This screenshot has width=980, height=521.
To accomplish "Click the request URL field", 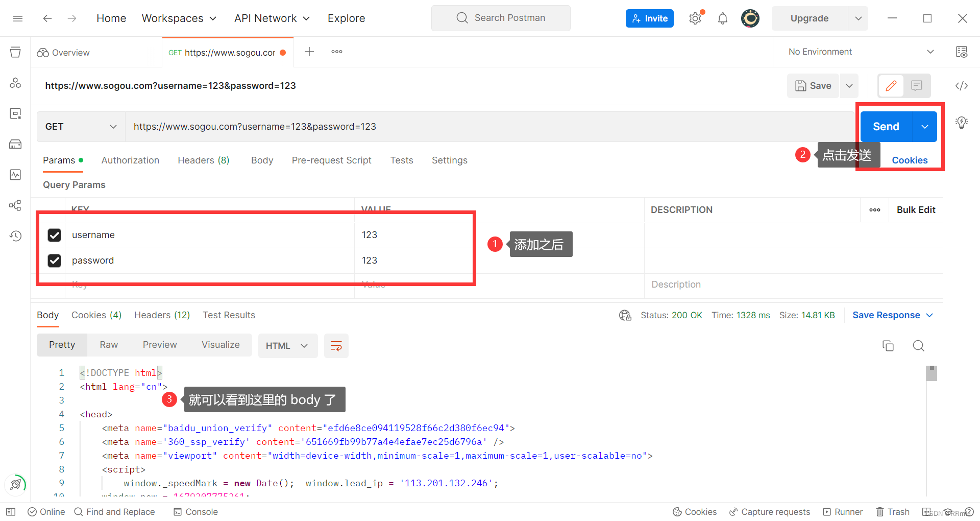I will click(490, 127).
